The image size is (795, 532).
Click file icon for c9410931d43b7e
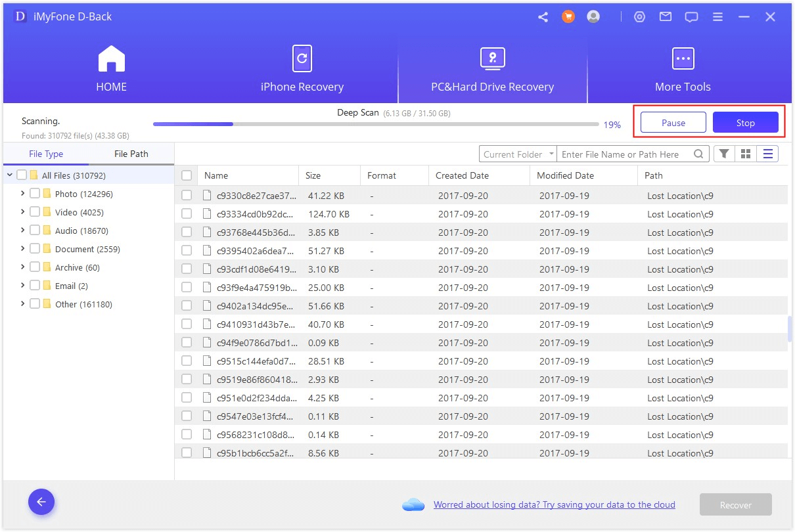tap(208, 324)
